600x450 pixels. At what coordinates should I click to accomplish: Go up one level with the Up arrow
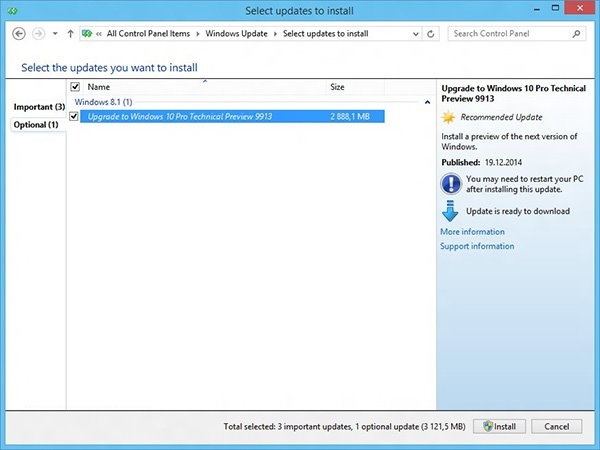pyautogui.click(x=70, y=34)
